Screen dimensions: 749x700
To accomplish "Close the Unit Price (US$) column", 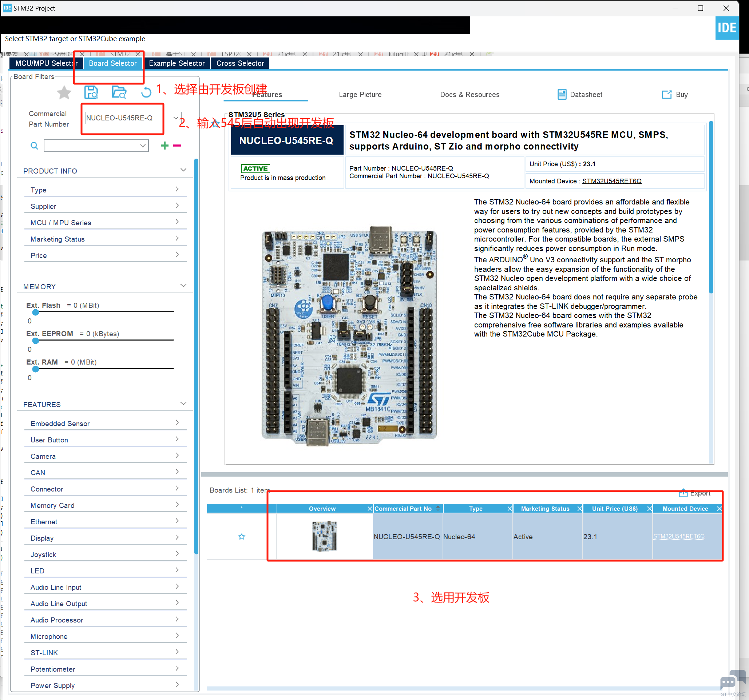I will (650, 509).
